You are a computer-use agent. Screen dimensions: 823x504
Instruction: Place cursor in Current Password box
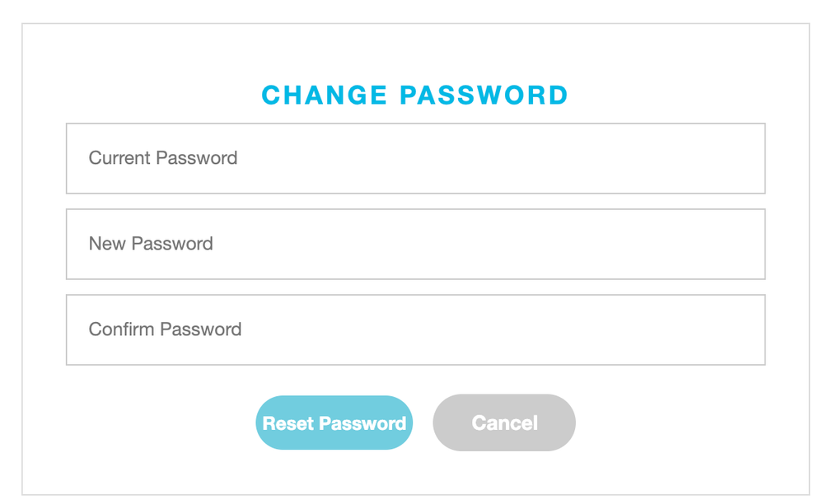[x=415, y=158]
